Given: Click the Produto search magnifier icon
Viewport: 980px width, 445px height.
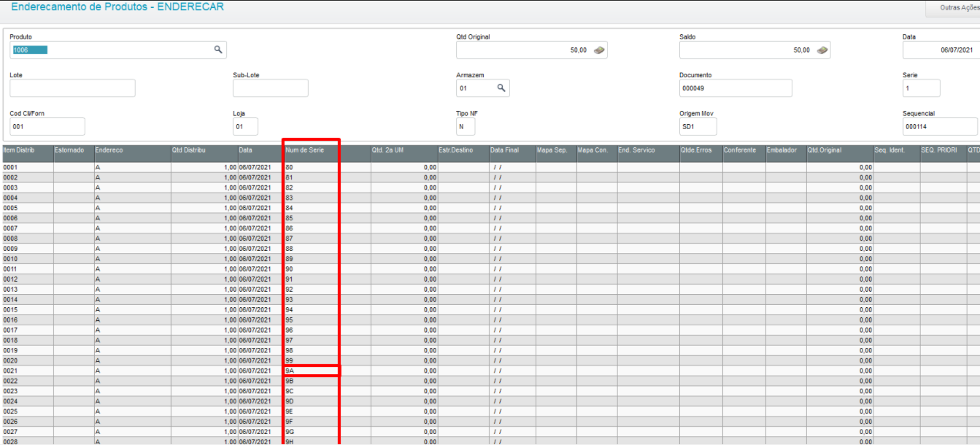Looking at the screenshot, I should point(217,50).
